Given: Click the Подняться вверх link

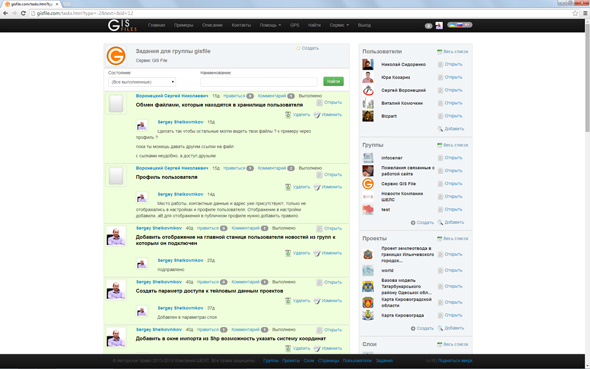Looking at the screenshot, I should (x=455, y=361).
